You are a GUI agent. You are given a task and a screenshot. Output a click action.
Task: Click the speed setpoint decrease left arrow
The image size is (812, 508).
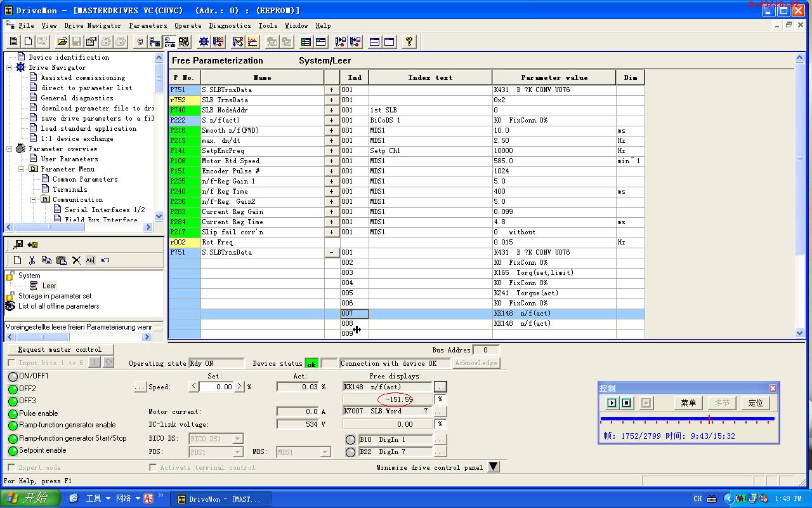tap(194, 386)
